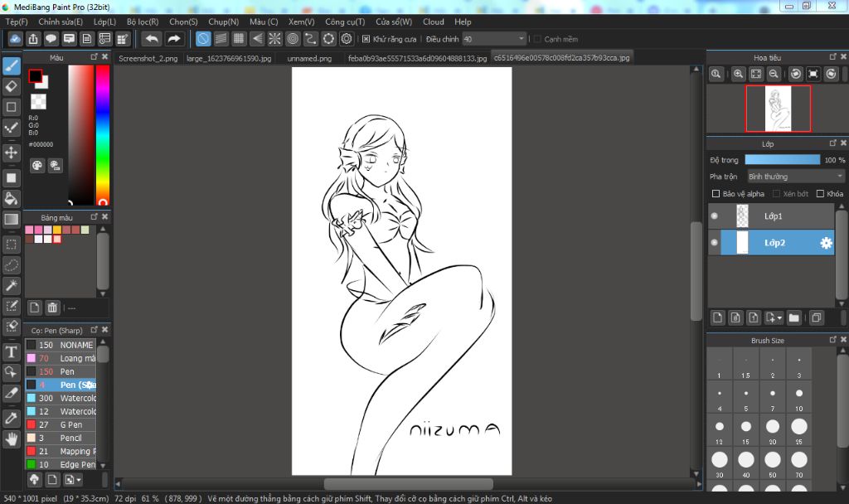The height and width of the screenshot is (504, 849).
Task: Select the Pencil brush
Action: pyautogui.click(x=61, y=438)
